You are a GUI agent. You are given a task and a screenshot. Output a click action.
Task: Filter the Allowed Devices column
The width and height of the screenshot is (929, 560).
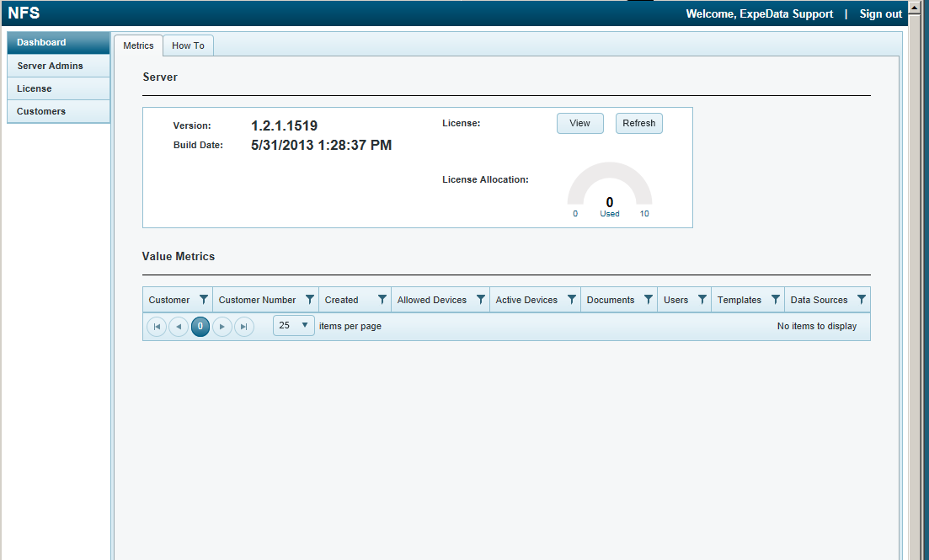click(480, 299)
